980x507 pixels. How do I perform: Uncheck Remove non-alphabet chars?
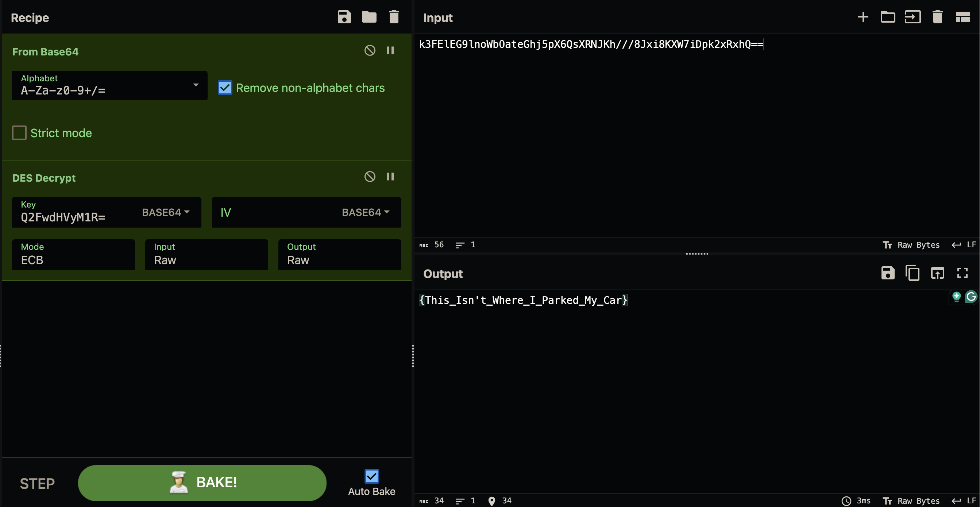coord(225,88)
